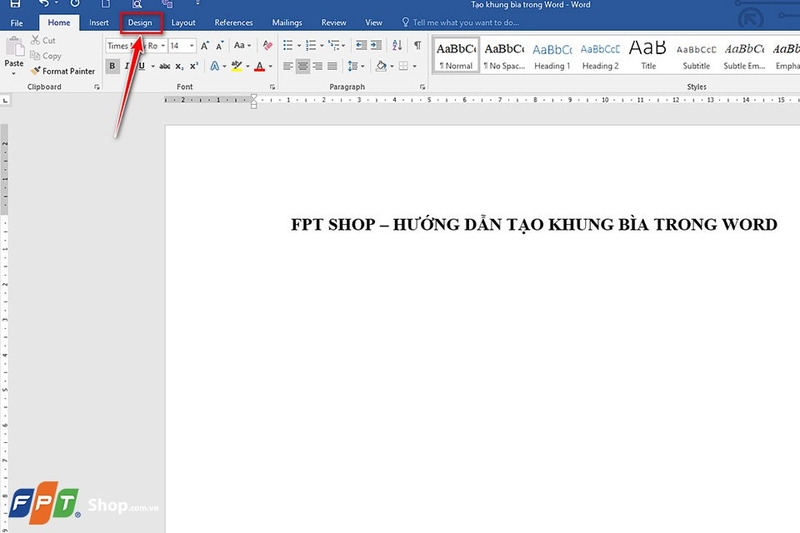The width and height of the screenshot is (800, 533).
Task: Click the Increase Indent icon
Action: [x=376, y=45]
